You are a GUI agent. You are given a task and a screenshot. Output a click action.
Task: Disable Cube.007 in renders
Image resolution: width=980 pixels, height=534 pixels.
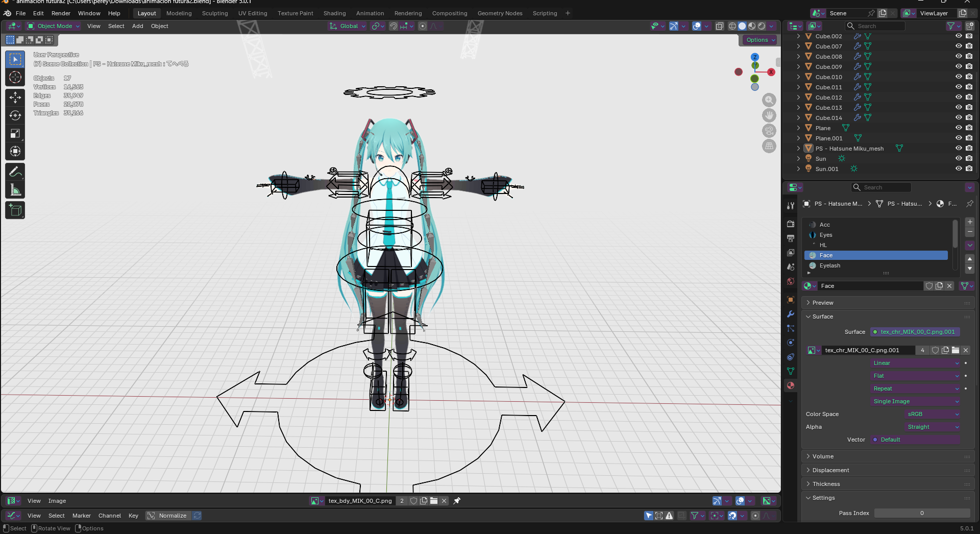969,46
